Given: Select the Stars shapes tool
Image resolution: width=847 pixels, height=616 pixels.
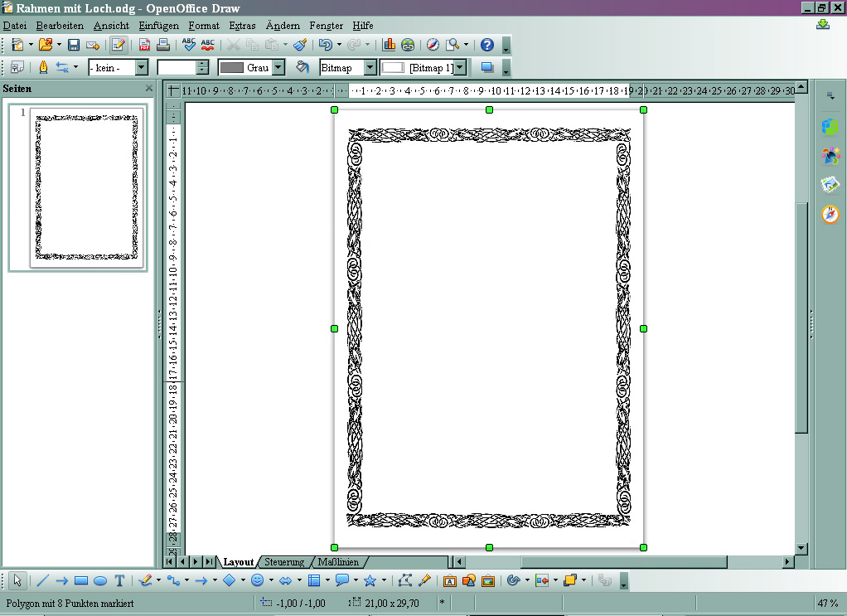Looking at the screenshot, I should tap(370, 580).
